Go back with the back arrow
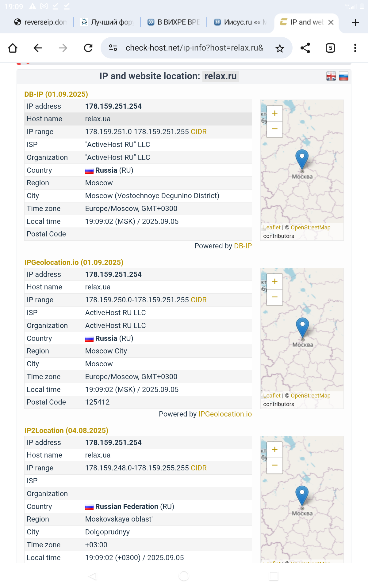 [38, 48]
